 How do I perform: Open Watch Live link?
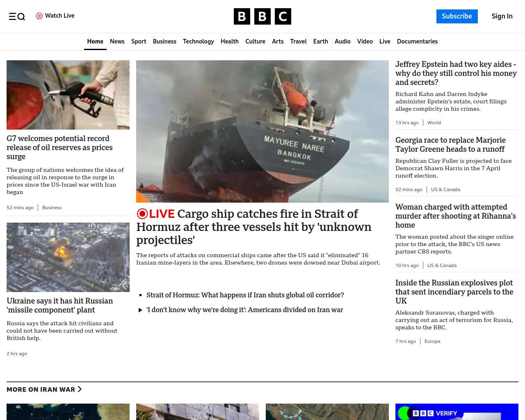point(55,16)
